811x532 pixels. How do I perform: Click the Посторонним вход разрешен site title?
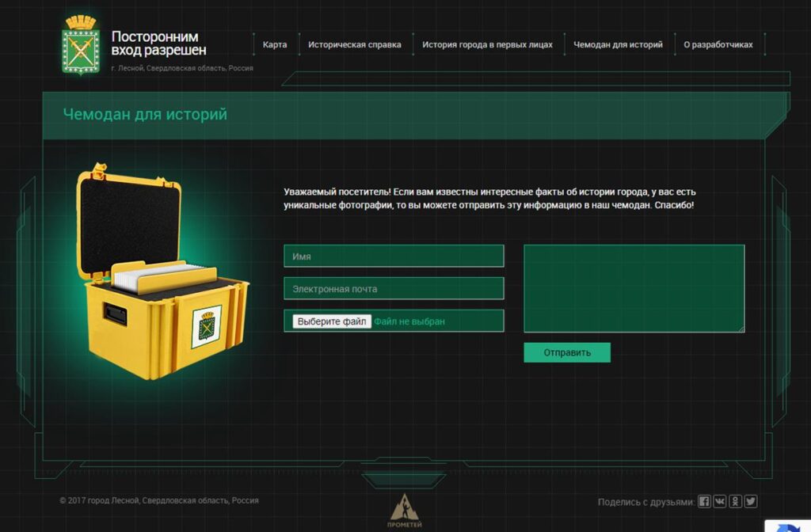(158, 44)
